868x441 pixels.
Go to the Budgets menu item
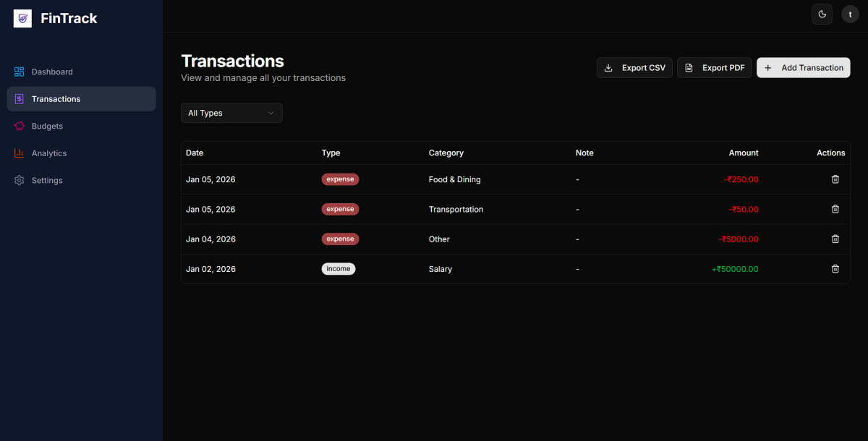pos(47,126)
